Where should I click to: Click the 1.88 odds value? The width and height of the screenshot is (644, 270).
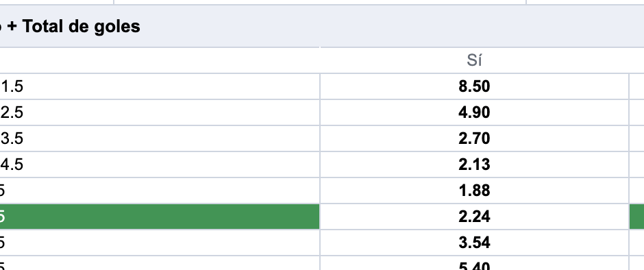coord(474,191)
